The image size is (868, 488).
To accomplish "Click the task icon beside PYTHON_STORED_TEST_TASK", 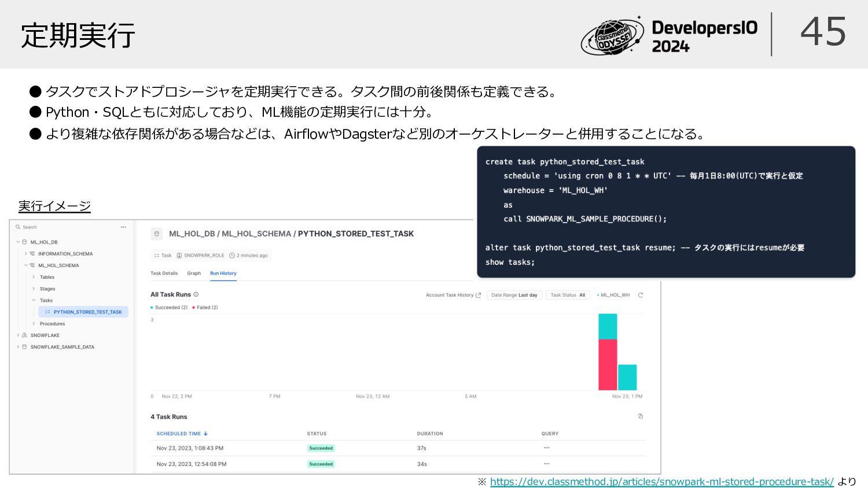I will pos(47,312).
